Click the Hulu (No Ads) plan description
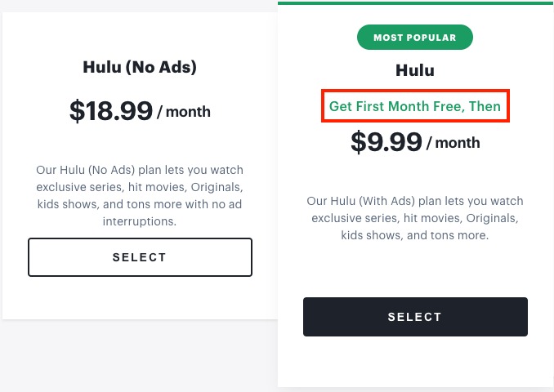The width and height of the screenshot is (554, 392). (140, 195)
